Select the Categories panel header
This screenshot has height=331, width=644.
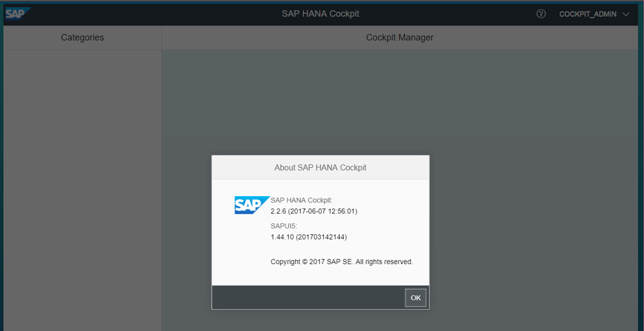tap(82, 37)
